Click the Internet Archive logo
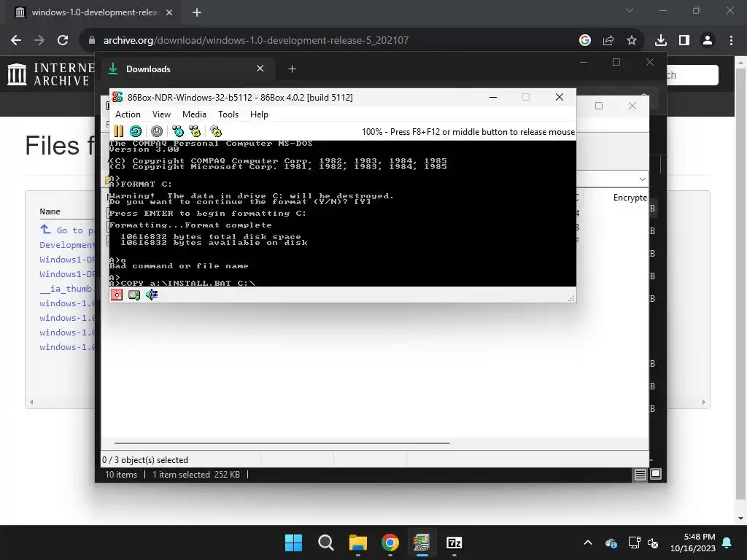Image resolution: width=747 pixels, height=560 pixels. pos(52,75)
